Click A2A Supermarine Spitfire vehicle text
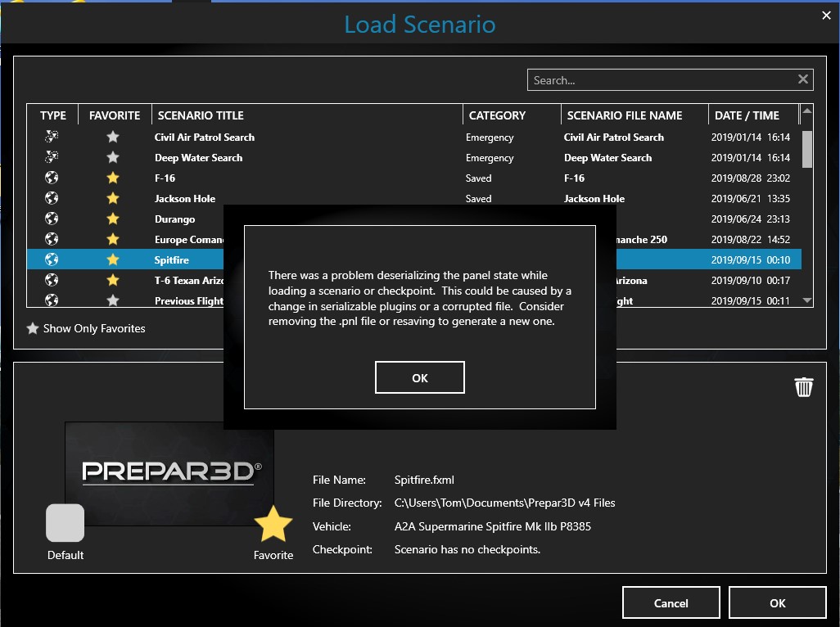The height and width of the screenshot is (627, 840). point(492,526)
